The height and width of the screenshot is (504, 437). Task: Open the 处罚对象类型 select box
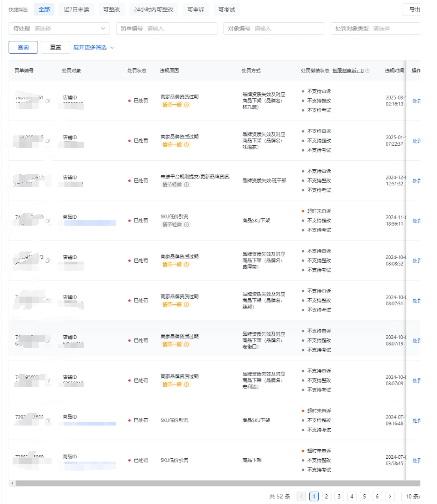pyautogui.click(x=376, y=28)
